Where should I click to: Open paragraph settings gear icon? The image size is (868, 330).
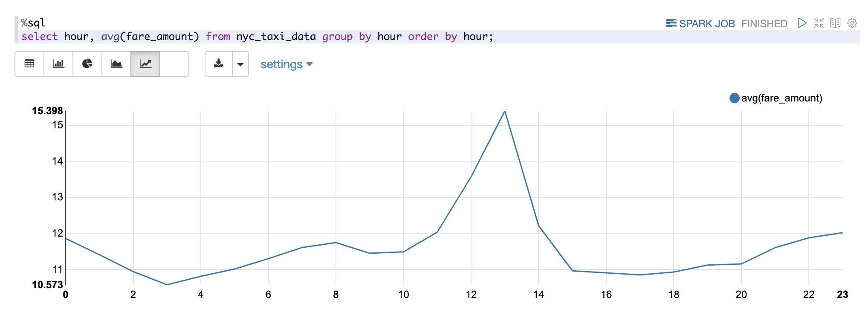(x=852, y=23)
